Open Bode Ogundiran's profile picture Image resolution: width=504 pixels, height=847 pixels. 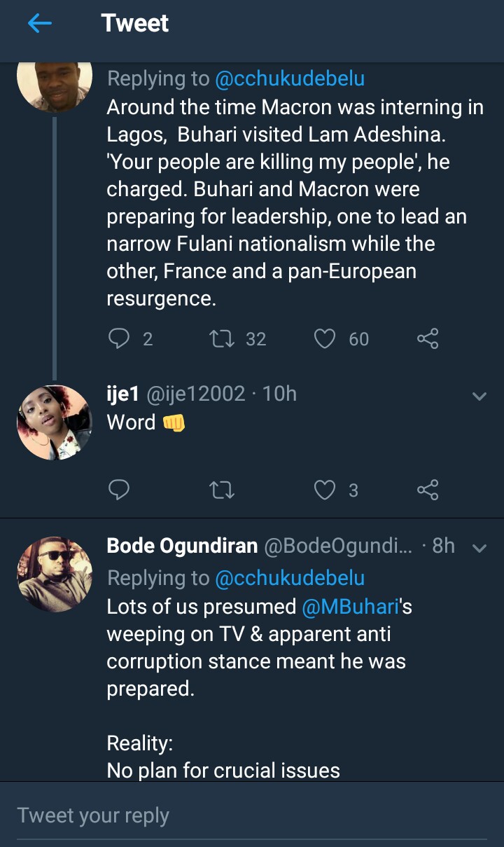[55, 574]
